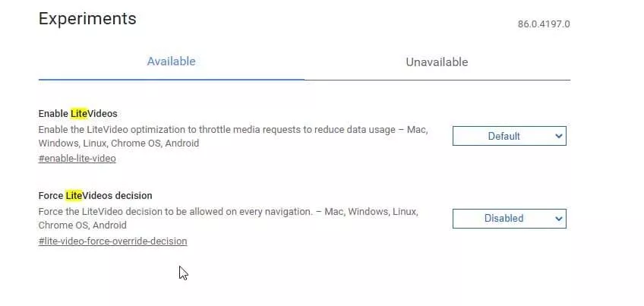Click the Enable LiteVideos flag title
Image resolution: width=644 pixels, height=306 pixels.
[78, 114]
